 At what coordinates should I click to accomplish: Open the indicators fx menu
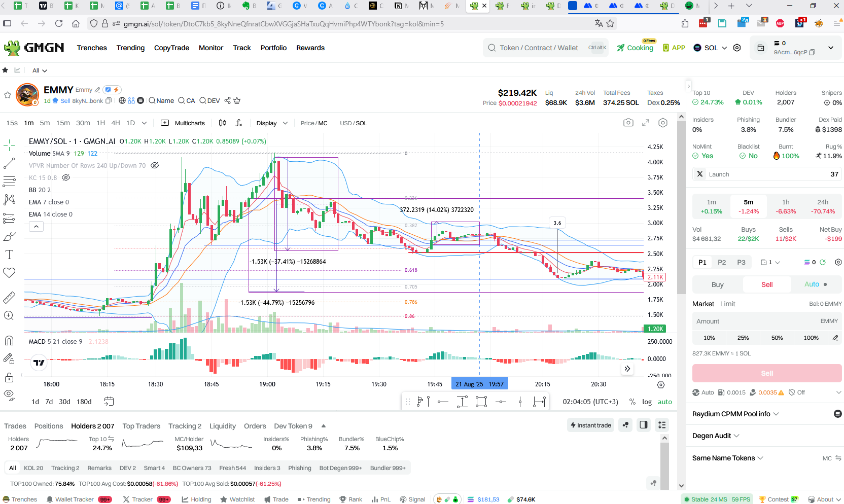(x=239, y=123)
